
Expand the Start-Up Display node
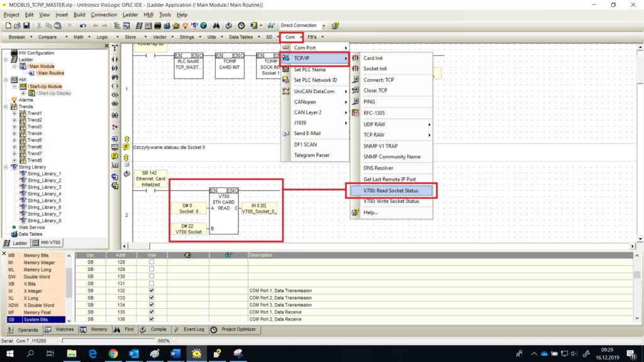click(x=23, y=93)
